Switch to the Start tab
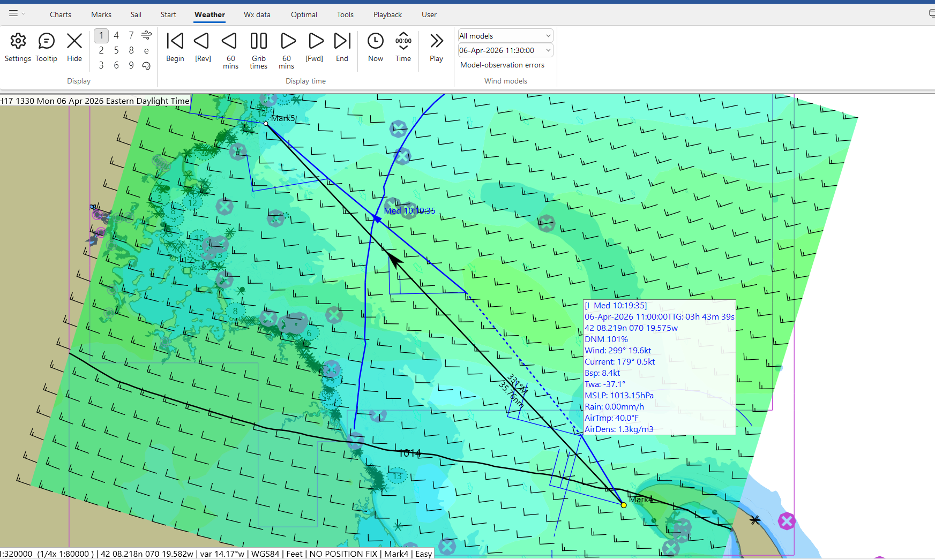The height and width of the screenshot is (560, 935). tap(168, 14)
